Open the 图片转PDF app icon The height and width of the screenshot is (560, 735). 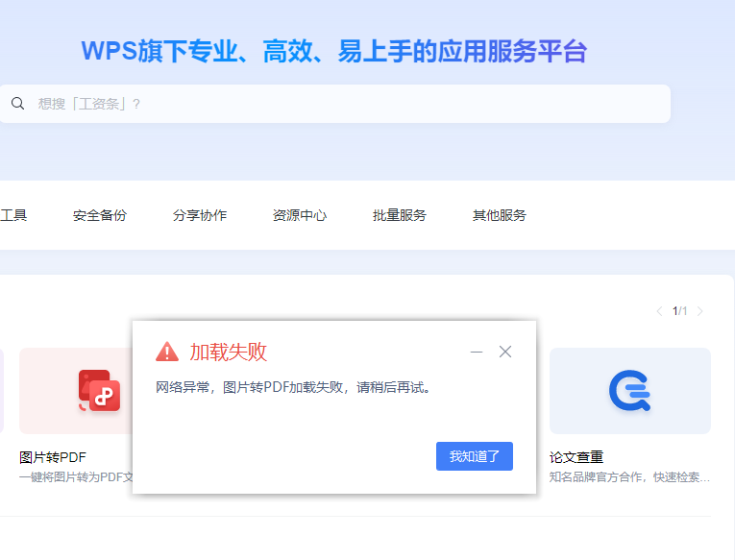pyautogui.click(x=99, y=391)
